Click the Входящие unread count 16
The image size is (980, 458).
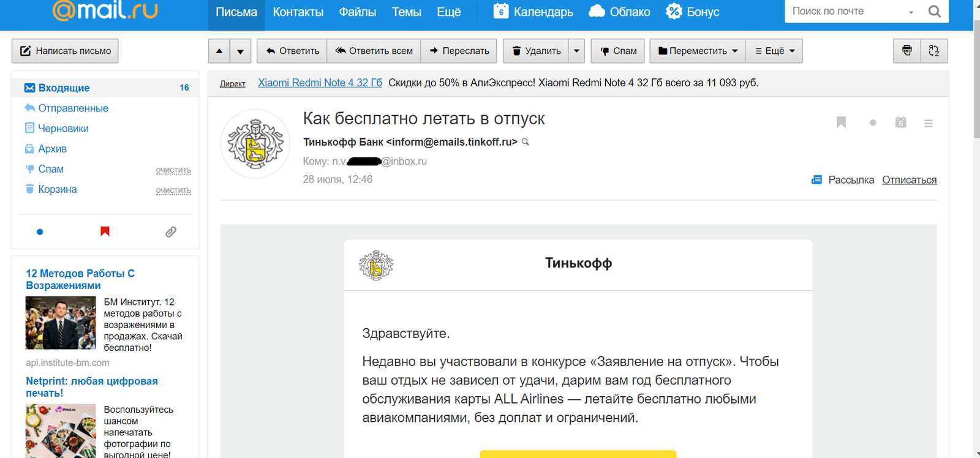click(184, 88)
